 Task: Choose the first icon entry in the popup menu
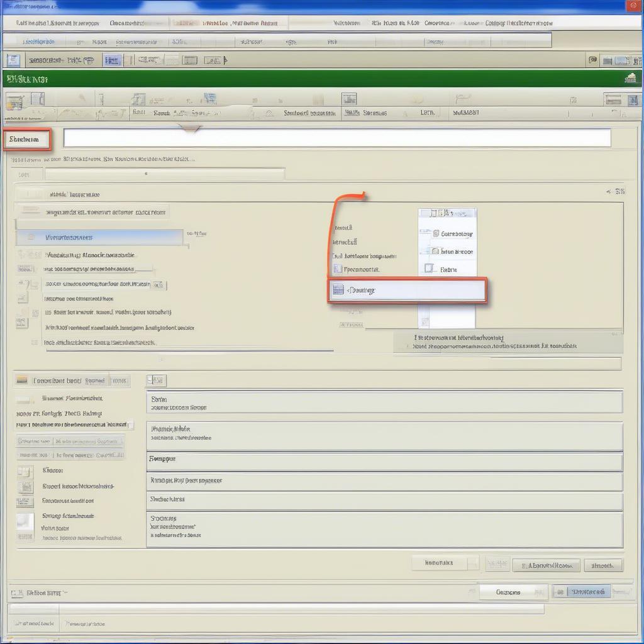tap(452, 234)
